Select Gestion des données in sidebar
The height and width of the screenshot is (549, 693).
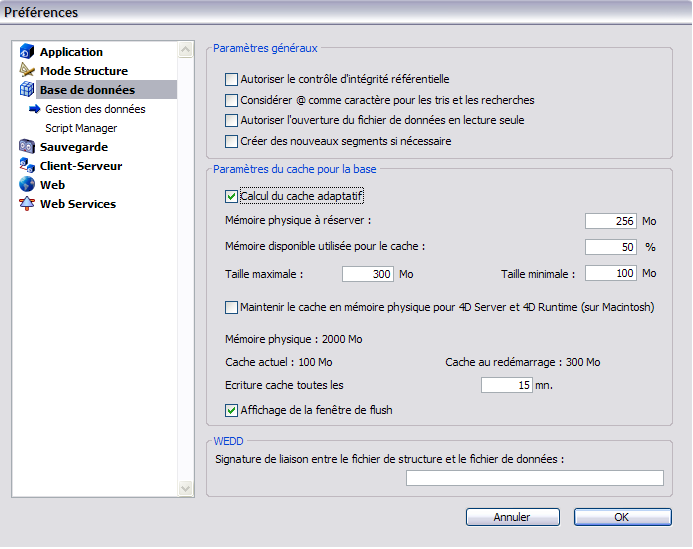[x=95, y=109]
